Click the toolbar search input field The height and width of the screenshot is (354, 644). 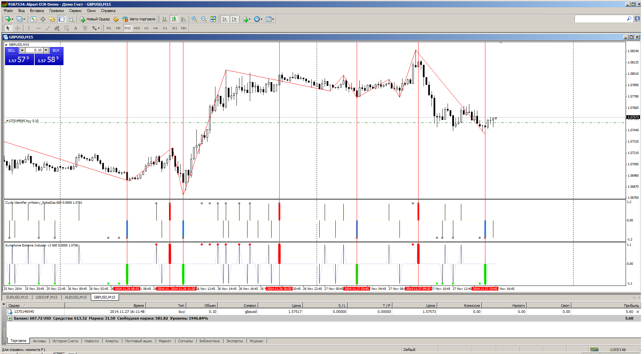click(600, 19)
